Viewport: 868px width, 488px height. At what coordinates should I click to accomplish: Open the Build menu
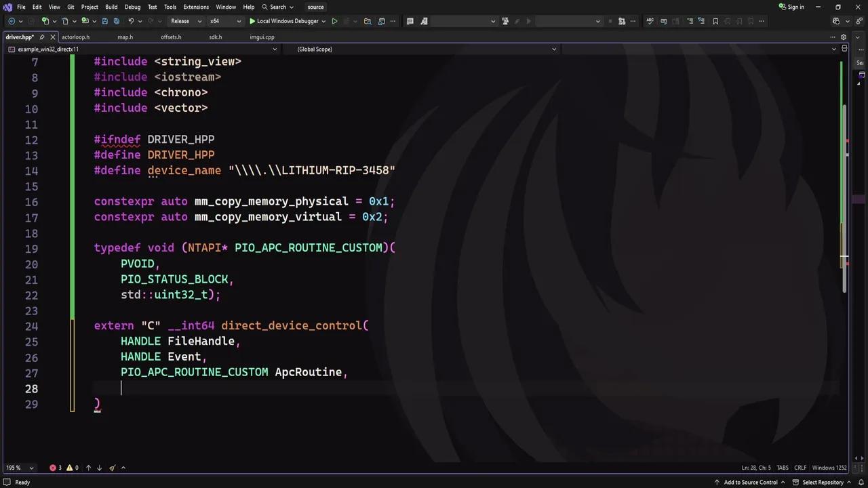tap(111, 7)
